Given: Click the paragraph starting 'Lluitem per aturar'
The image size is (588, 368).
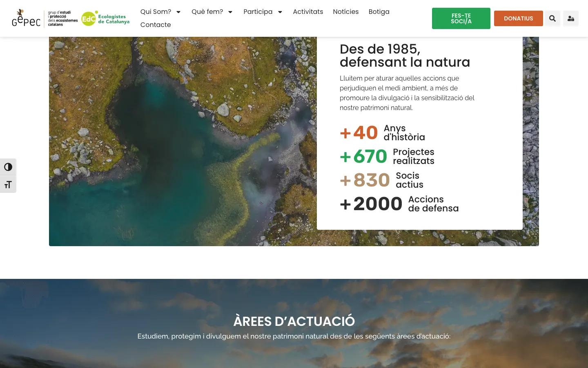Looking at the screenshot, I should pyautogui.click(x=407, y=93).
